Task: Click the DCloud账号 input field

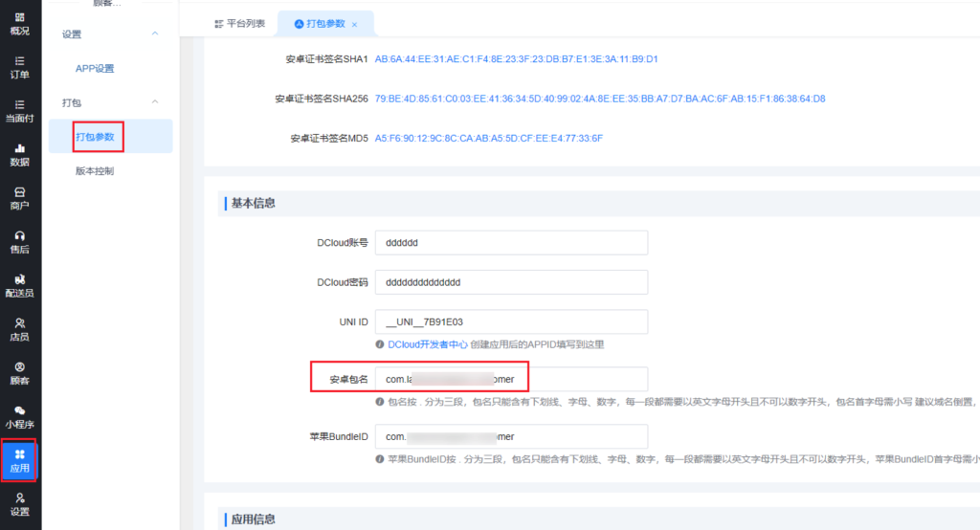Action: point(511,243)
